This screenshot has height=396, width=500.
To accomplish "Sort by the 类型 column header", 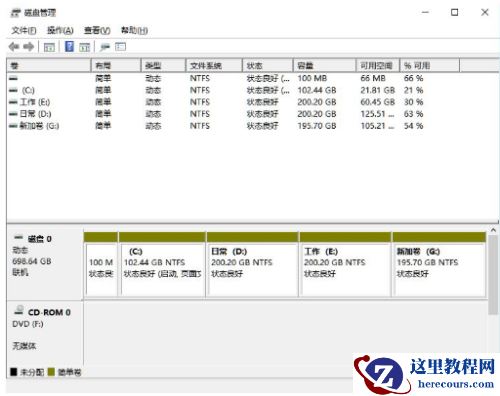I will 163,65.
